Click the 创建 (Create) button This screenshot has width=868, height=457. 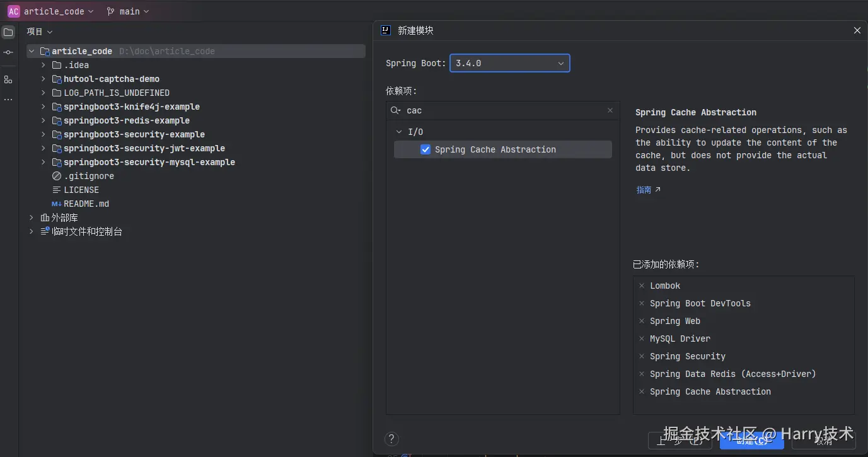(751, 441)
